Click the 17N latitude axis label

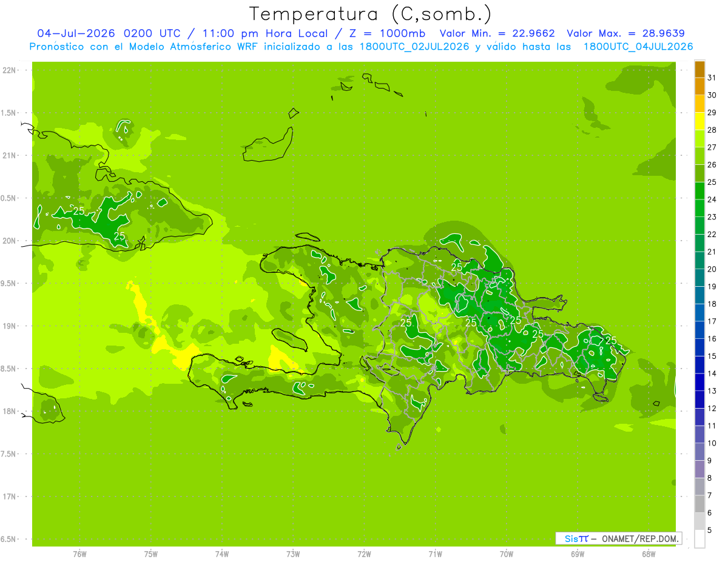9,497
